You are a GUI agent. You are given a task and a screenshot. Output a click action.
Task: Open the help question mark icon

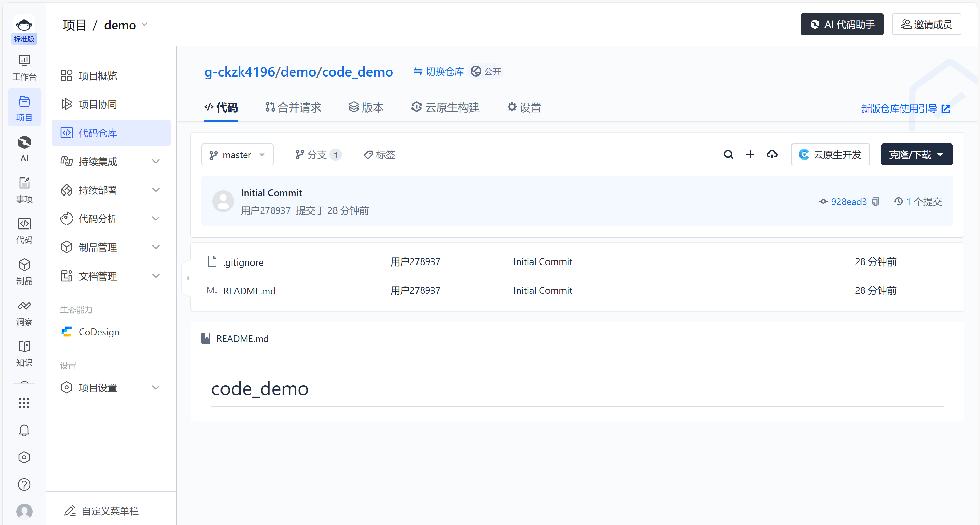[24, 484]
